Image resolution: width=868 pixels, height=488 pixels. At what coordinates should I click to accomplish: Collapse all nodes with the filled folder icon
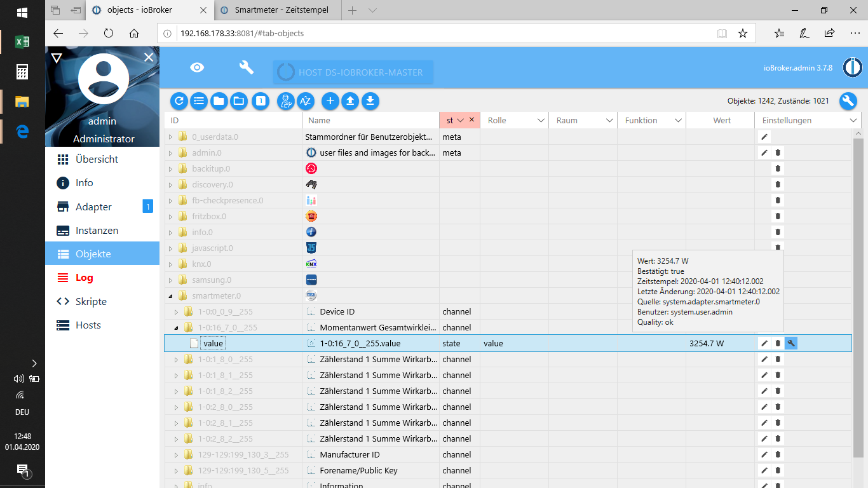click(219, 100)
